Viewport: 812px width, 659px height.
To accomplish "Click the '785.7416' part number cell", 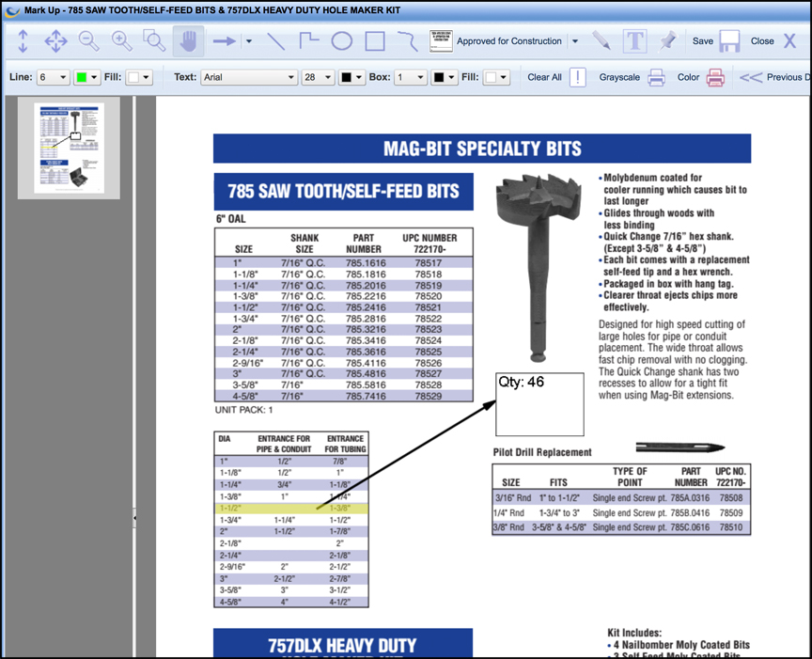I will point(366,397).
